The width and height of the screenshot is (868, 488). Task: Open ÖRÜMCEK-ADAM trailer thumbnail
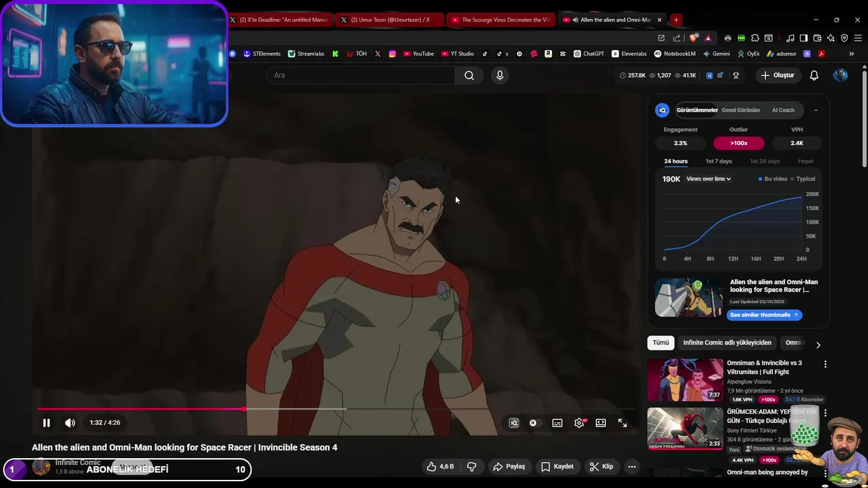[685, 428]
